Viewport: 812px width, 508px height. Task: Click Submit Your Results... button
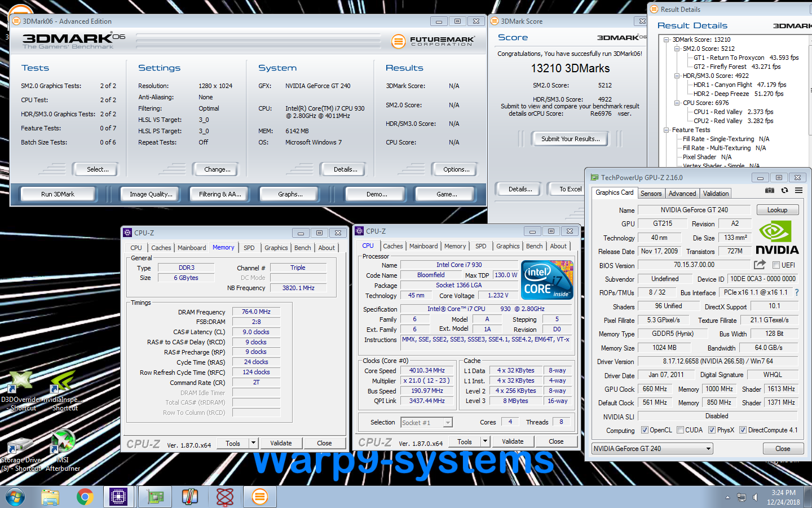[x=570, y=139]
